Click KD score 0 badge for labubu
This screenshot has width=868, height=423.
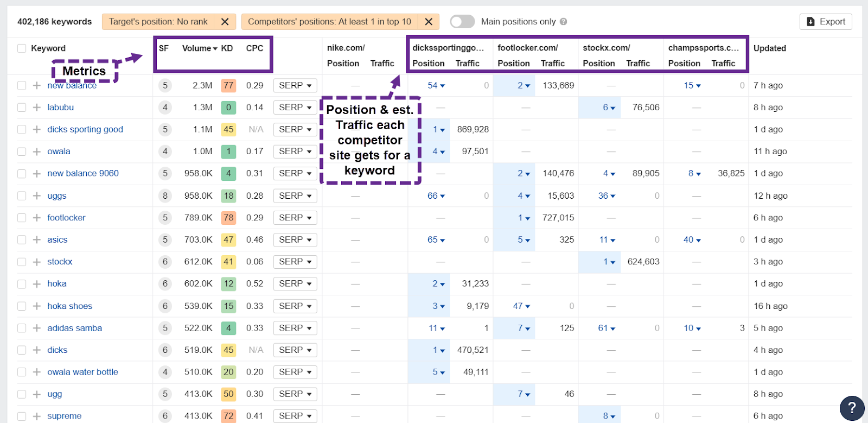[228, 108]
